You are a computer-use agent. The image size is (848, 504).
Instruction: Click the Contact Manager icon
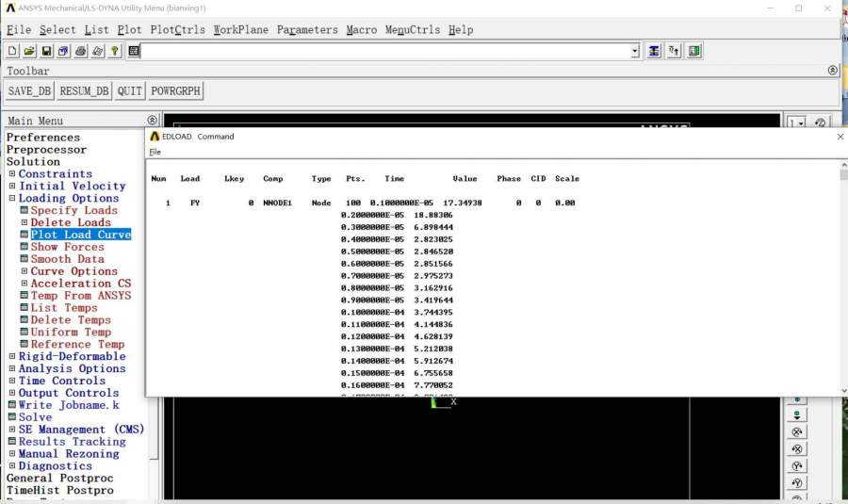pyautogui.click(x=694, y=51)
